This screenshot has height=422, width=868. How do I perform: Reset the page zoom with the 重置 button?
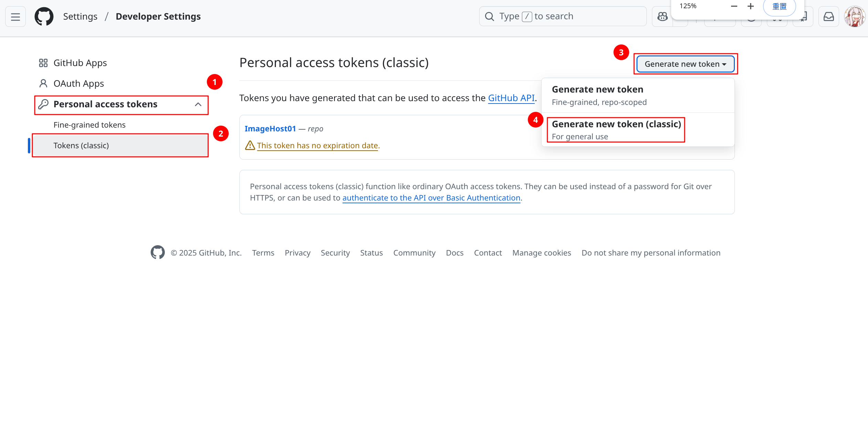779,7
